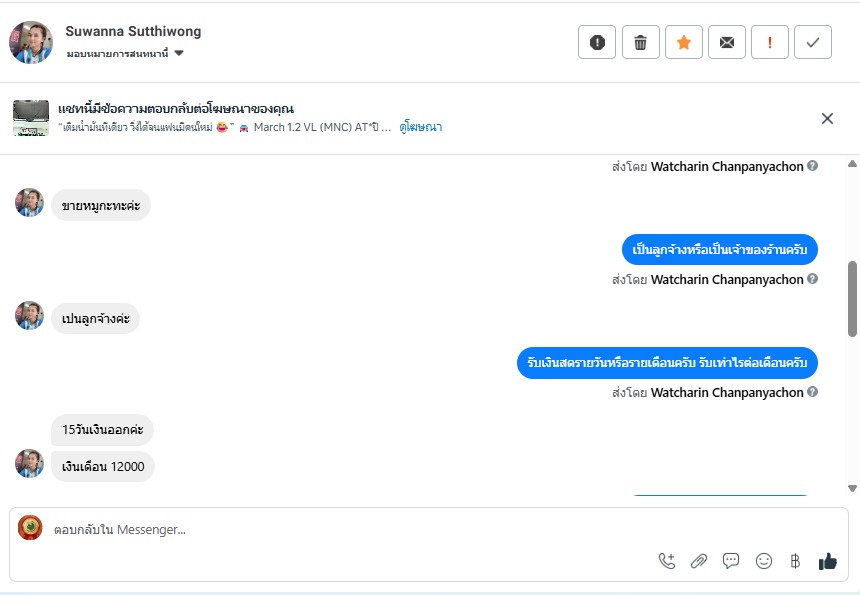Mark conversation as spam with octagon icon

pyautogui.click(x=597, y=42)
